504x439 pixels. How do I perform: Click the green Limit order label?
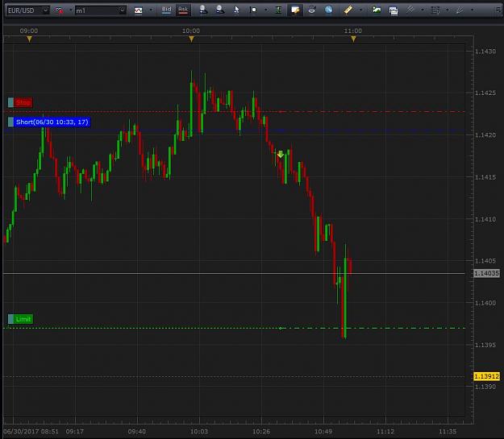coord(23,319)
